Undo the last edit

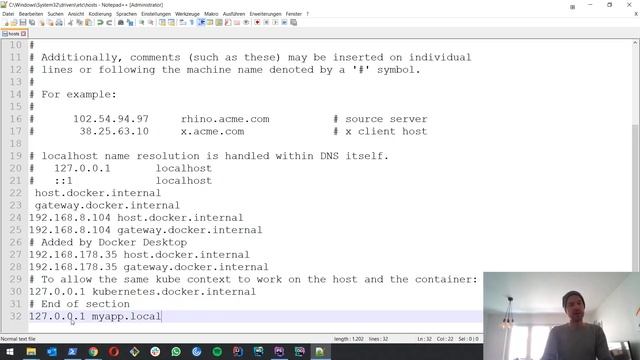(100, 22)
